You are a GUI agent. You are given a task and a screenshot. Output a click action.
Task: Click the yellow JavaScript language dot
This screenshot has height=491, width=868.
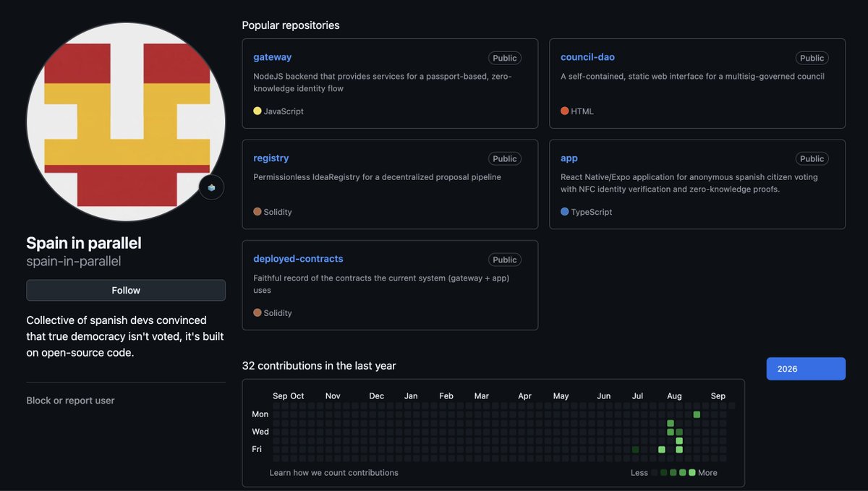pos(258,111)
